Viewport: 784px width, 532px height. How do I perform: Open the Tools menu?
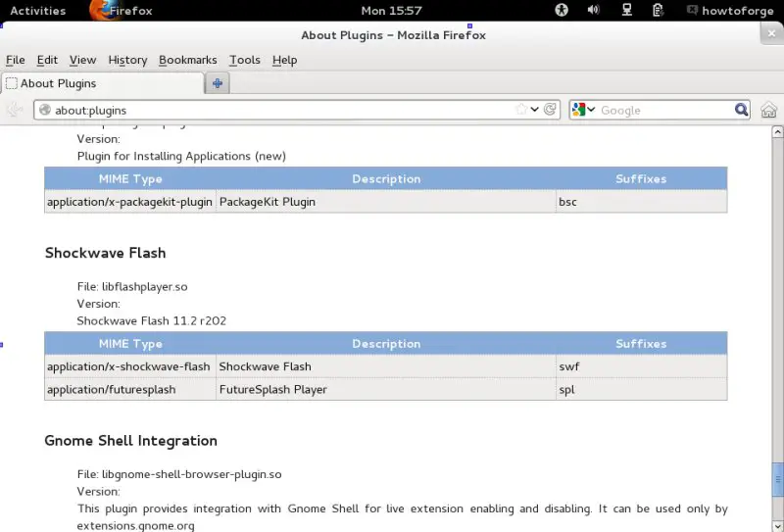click(244, 60)
